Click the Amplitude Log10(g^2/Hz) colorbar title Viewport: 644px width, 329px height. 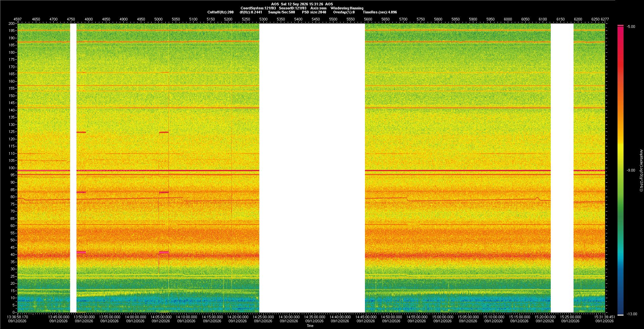[x=641, y=170]
